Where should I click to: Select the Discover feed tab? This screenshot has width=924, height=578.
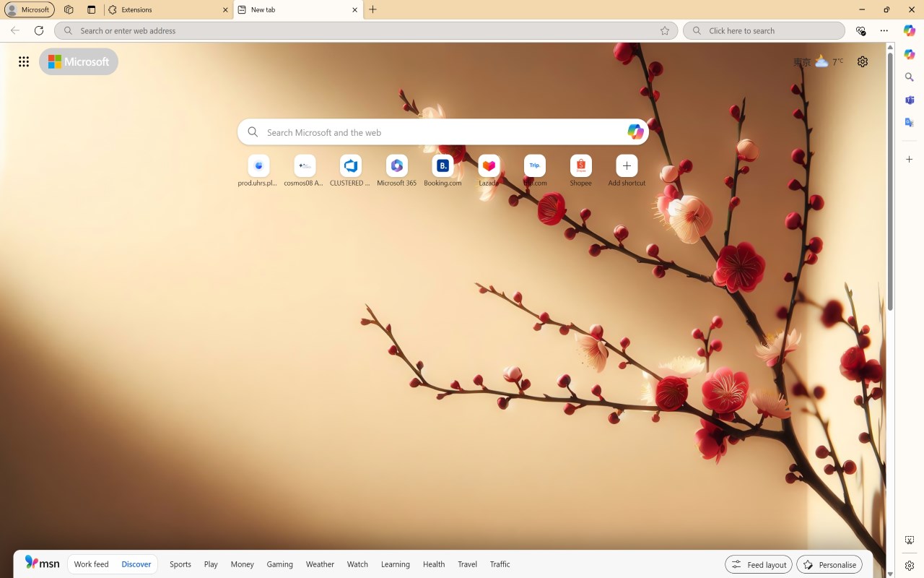click(x=136, y=564)
